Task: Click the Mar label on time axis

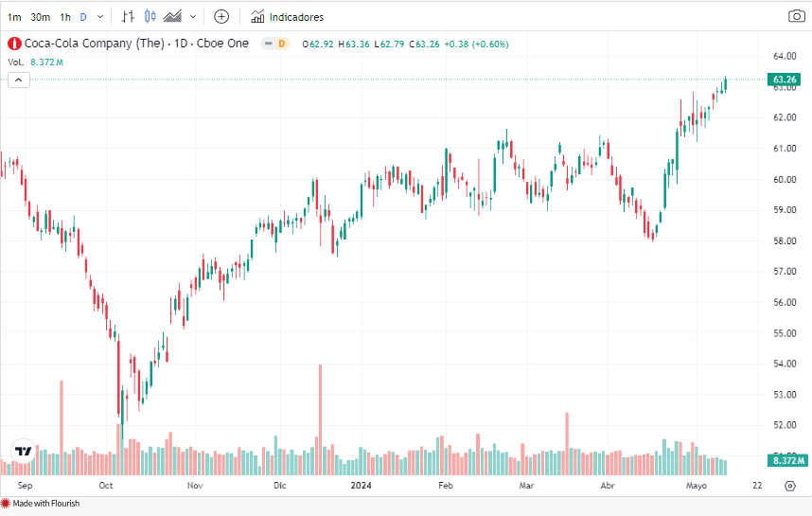Action: tap(526, 486)
